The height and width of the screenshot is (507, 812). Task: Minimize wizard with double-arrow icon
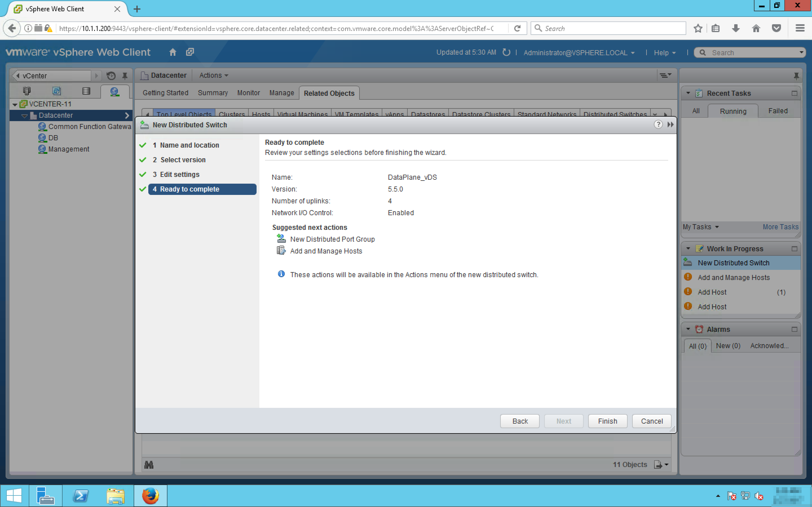click(x=670, y=125)
